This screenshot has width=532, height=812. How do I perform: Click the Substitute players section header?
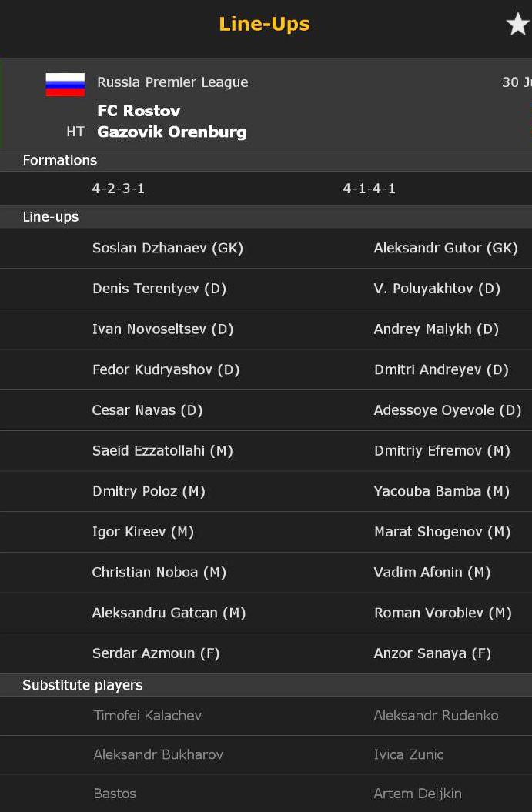point(82,685)
